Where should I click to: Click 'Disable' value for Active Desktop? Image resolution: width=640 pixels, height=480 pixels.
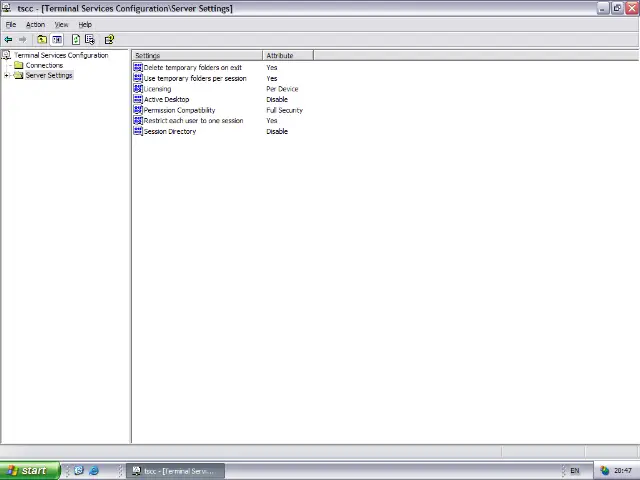point(277,99)
